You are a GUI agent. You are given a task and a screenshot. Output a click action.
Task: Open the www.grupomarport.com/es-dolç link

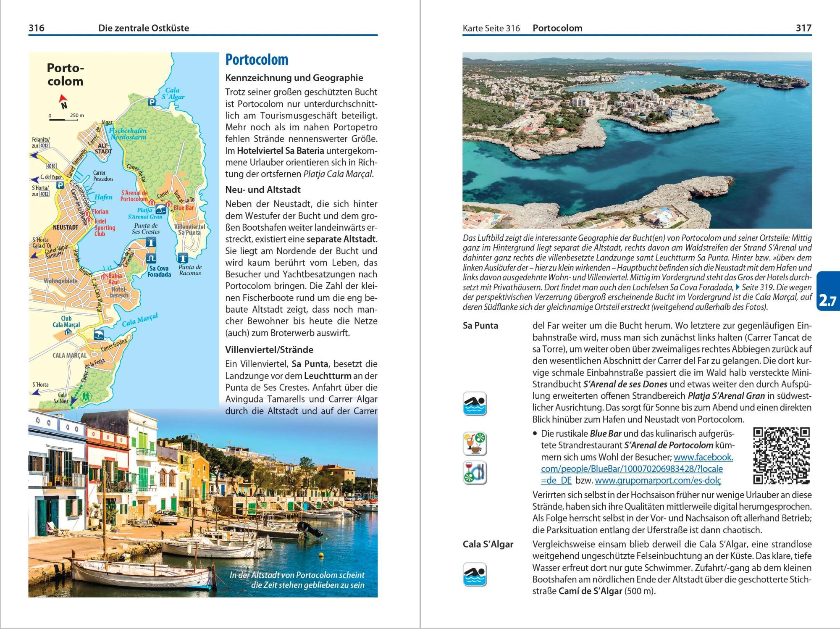tap(658, 480)
